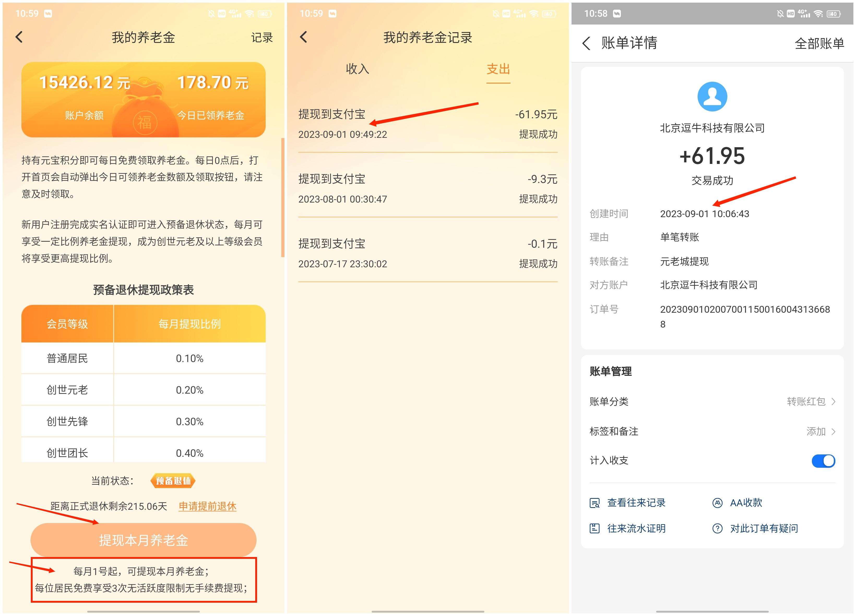Image resolution: width=856 pixels, height=616 pixels.
Task: Tap back arrow on 我的养老金 screen
Action: (19, 37)
